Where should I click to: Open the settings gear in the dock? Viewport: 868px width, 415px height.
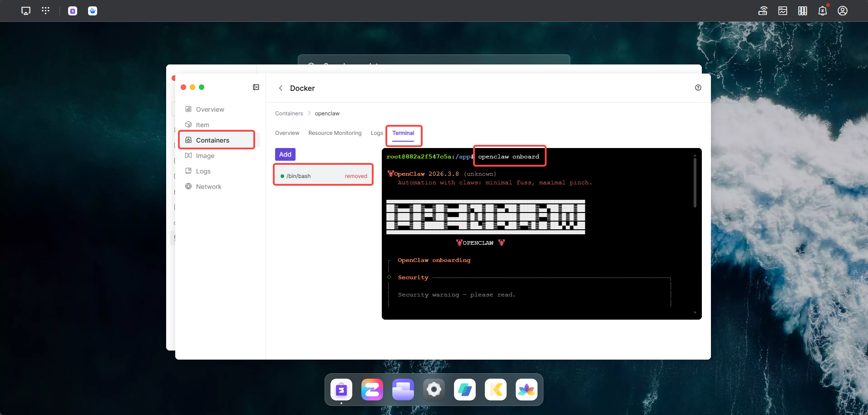coord(434,390)
